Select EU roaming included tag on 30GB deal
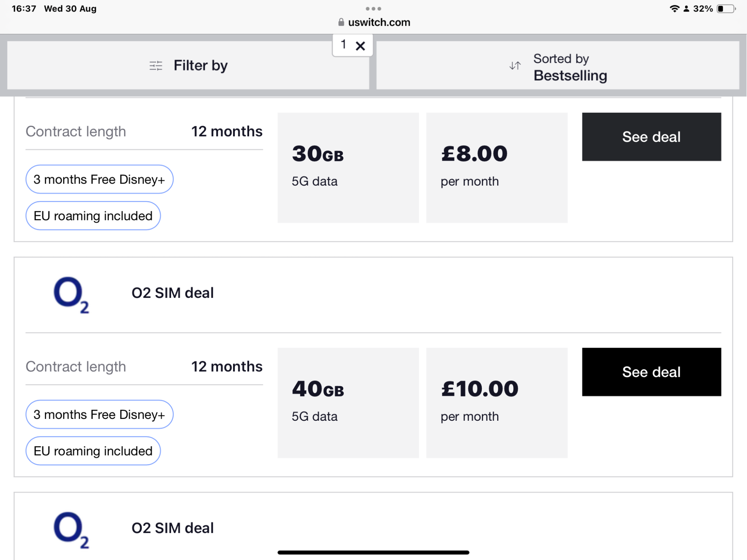Viewport: 747px width, 560px height. click(93, 216)
